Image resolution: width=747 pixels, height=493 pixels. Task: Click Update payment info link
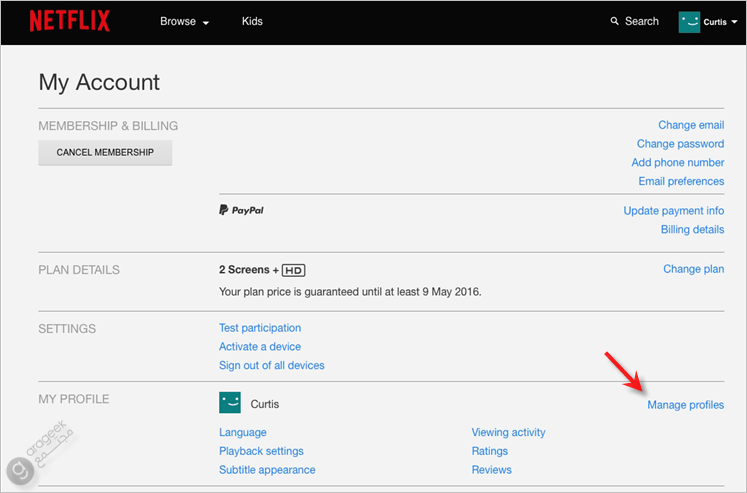(x=674, y=211)
